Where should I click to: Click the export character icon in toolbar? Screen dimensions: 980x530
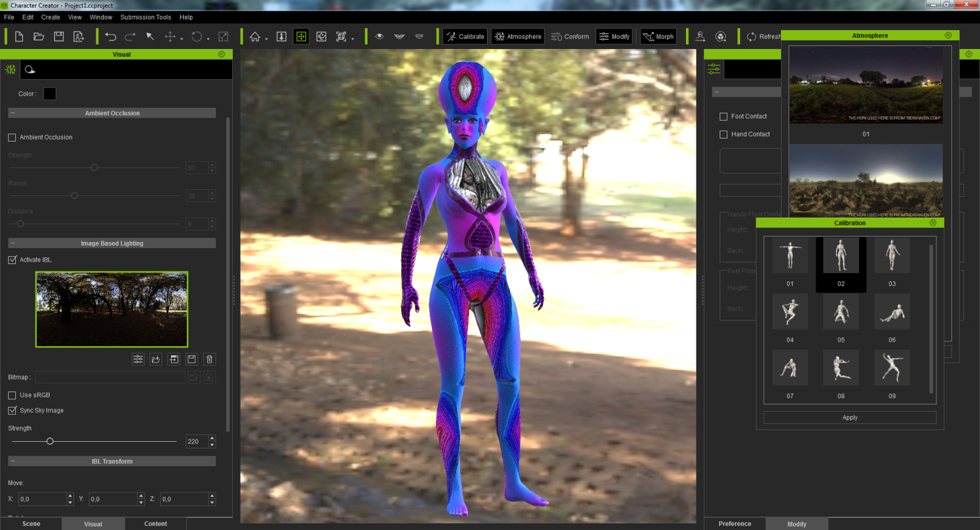pos(79,37)
